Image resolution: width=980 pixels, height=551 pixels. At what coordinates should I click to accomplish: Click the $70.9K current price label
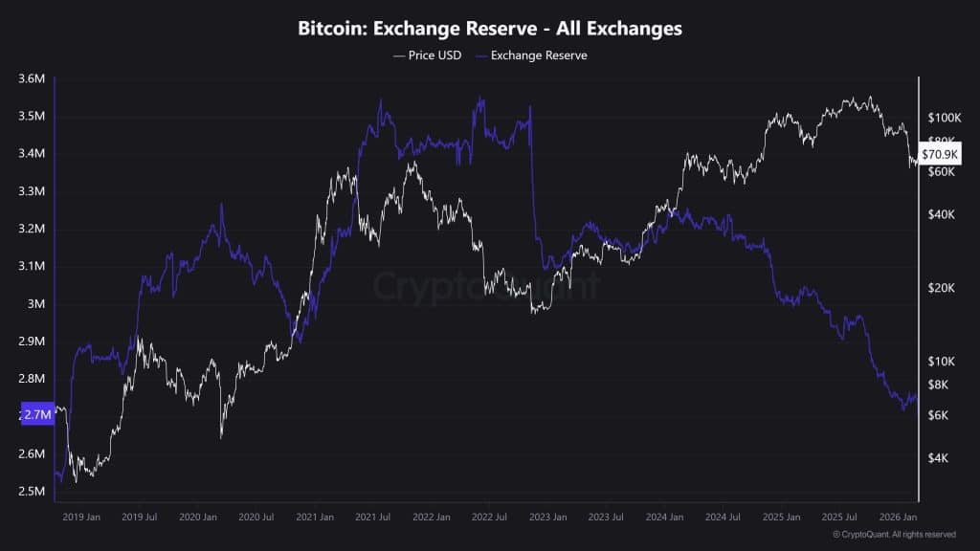940,154
